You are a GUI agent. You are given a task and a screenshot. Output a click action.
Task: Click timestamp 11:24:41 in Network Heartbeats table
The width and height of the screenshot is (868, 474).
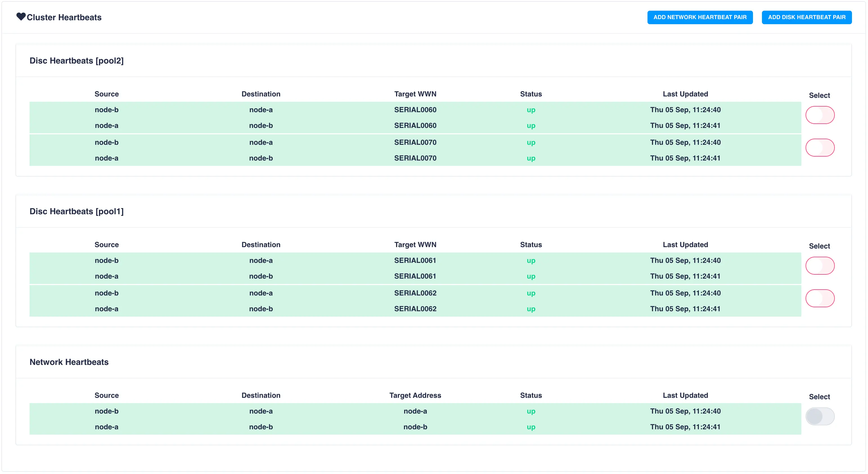[685, 427]
